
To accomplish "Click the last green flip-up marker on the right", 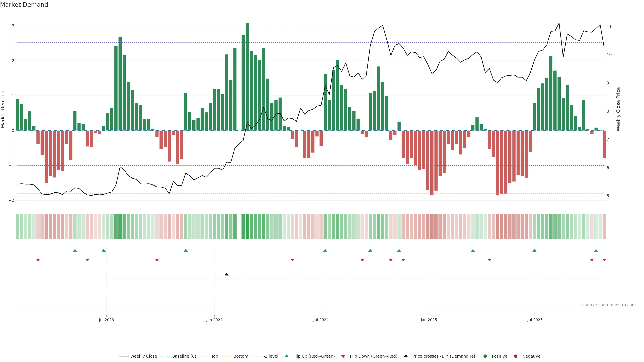I will 596,250.
